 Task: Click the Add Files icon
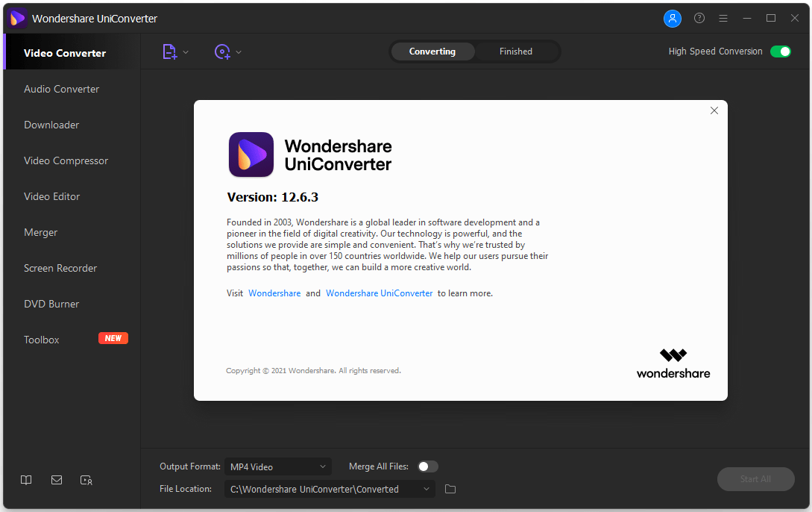click(x=170, y=51)
